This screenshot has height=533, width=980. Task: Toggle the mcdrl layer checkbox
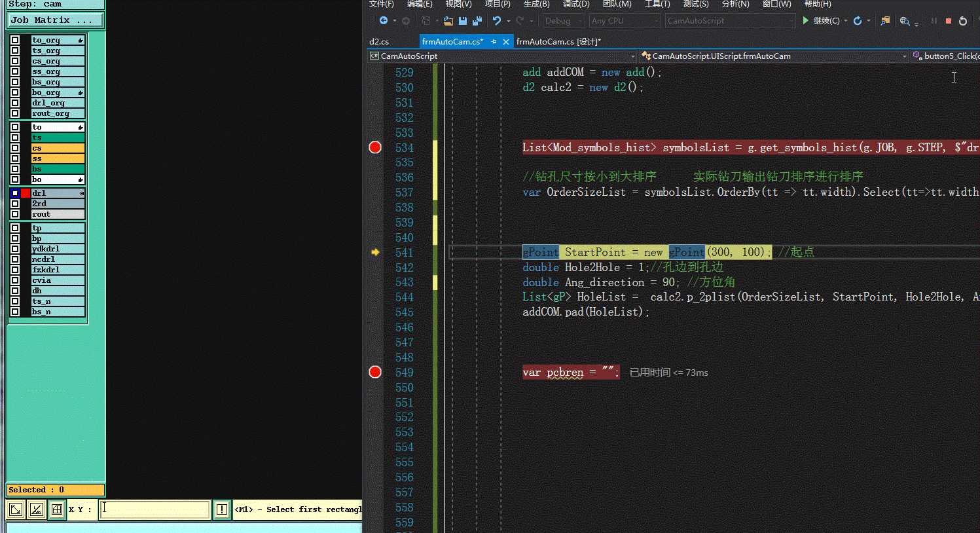[x=15, y=259]
